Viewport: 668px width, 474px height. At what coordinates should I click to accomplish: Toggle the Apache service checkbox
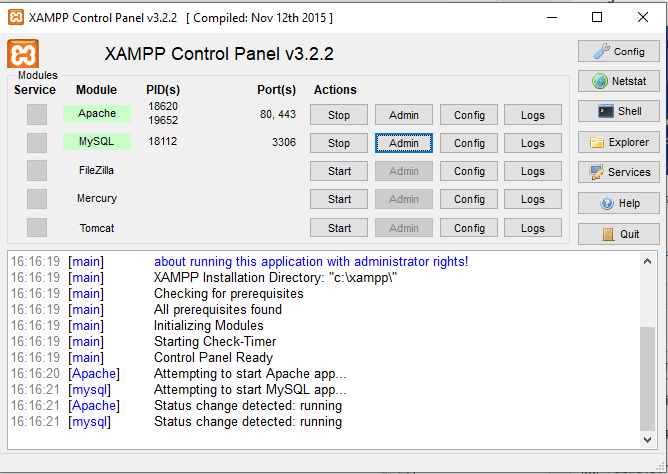point(37,115)
